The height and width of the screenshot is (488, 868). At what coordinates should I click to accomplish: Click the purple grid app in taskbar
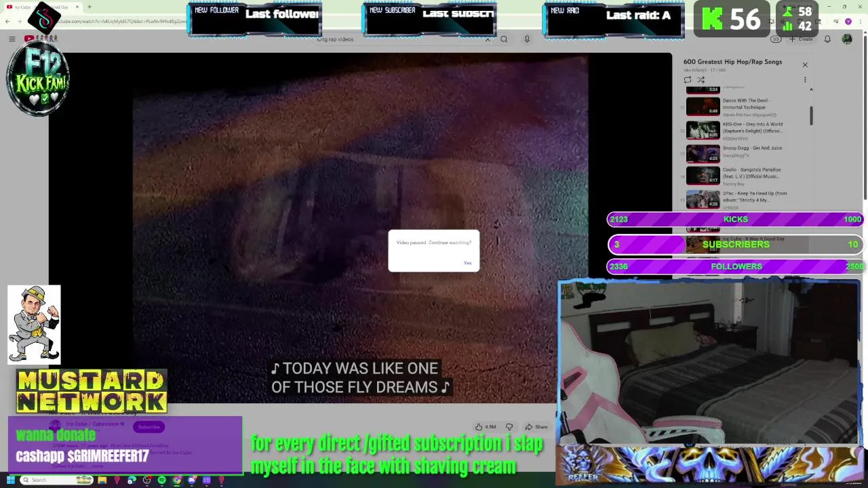pyautogui.click(x=207, y=480)
